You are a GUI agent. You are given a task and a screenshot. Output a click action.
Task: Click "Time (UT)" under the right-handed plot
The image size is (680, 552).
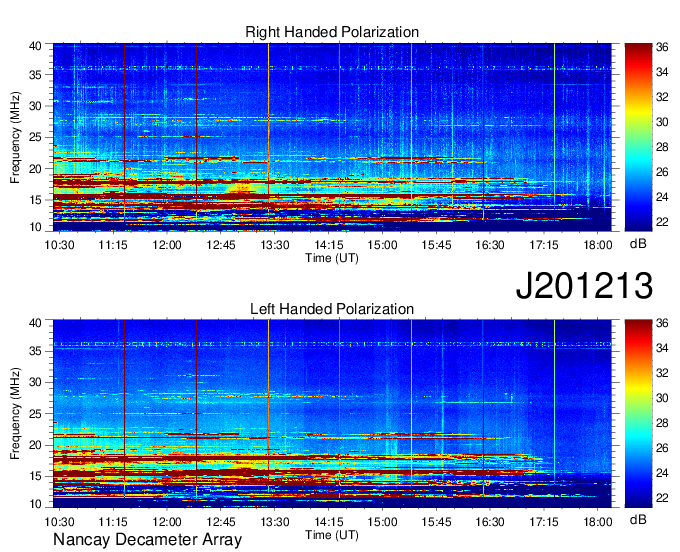click(x=332, y=258)
